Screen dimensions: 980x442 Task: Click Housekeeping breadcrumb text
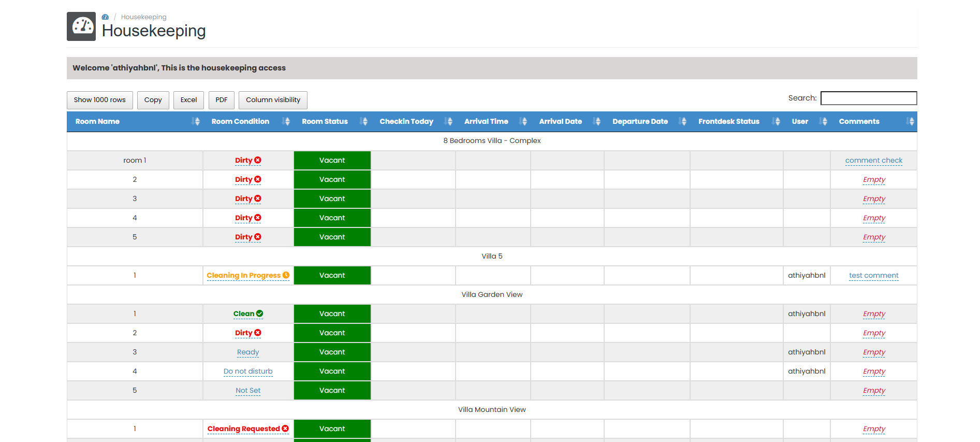point(143,17)
